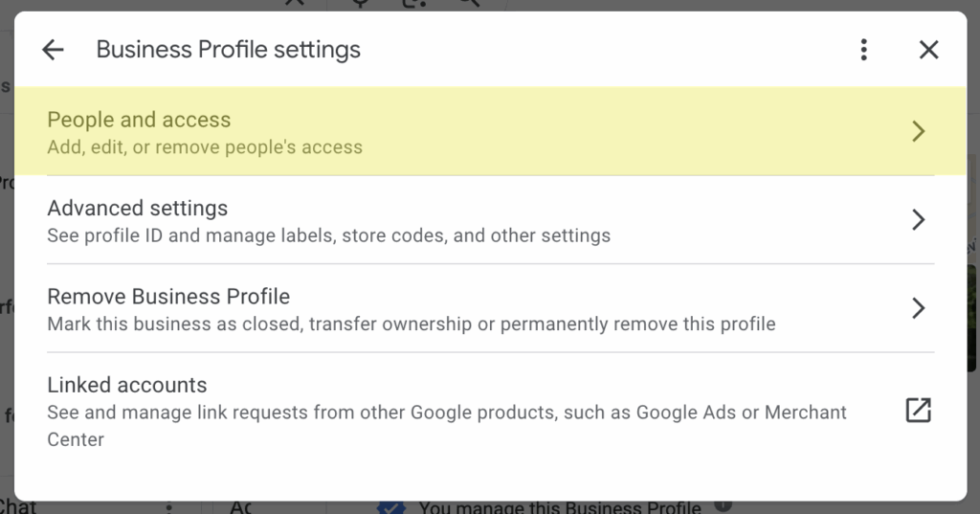Image resolution: width=980 pixels, height=514 pixels.
Task: Click the transfer ownership description line
Action: pos(412,324)
